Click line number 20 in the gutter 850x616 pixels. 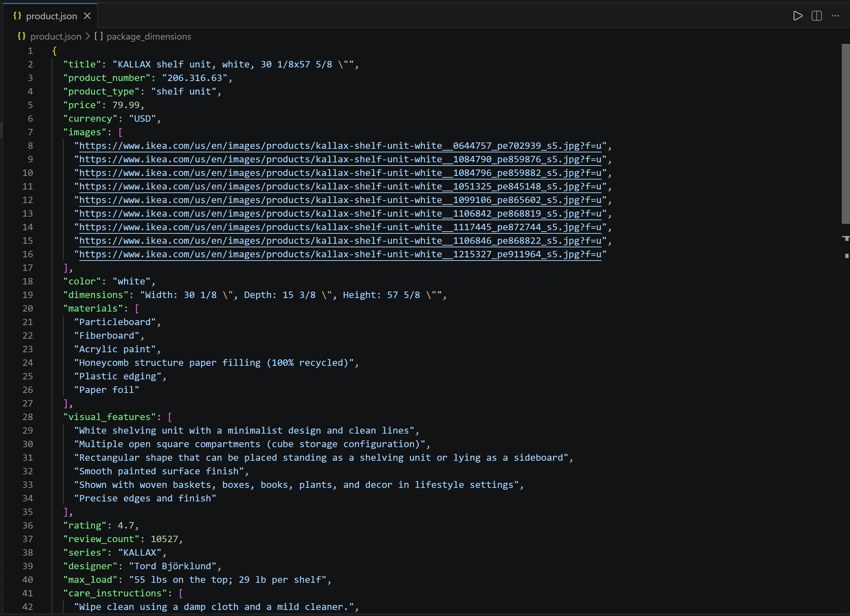pyautogui.click(x=28, y=309)
